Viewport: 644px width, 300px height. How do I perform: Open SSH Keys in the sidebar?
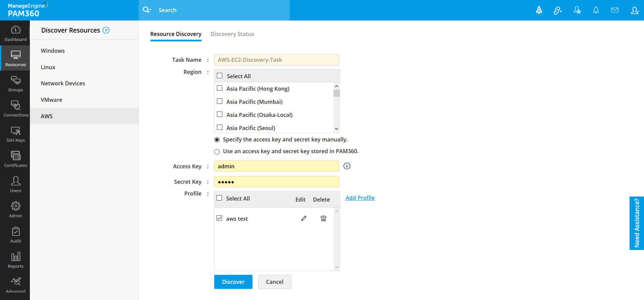pos(15,134)
